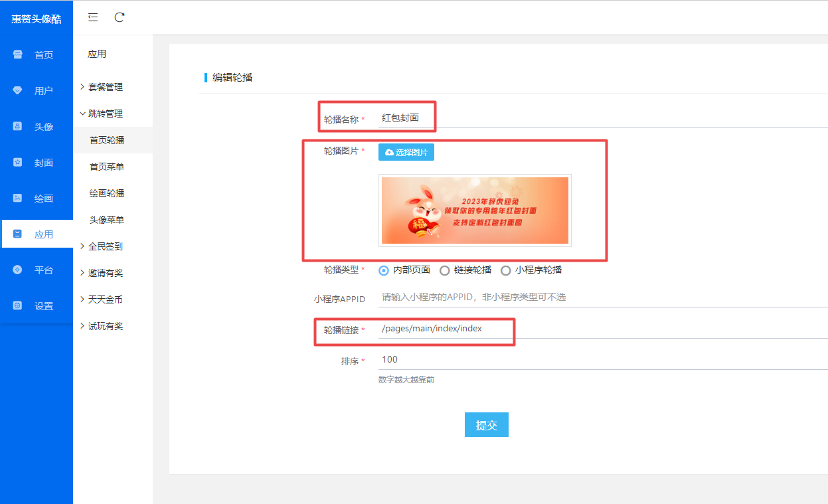Open 首页轮播 submenu item

pos(113,140)
